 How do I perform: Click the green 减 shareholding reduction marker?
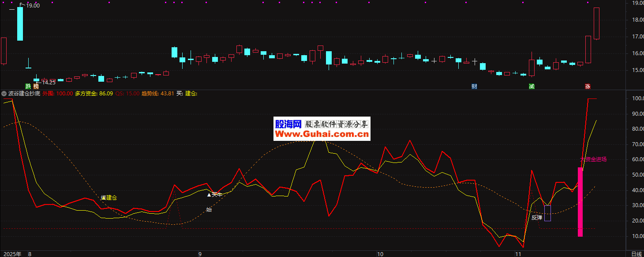(x=532, y=87)
